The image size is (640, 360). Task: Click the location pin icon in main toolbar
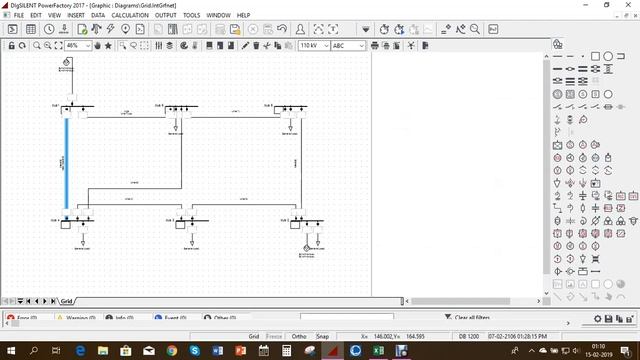pos(125,29)
